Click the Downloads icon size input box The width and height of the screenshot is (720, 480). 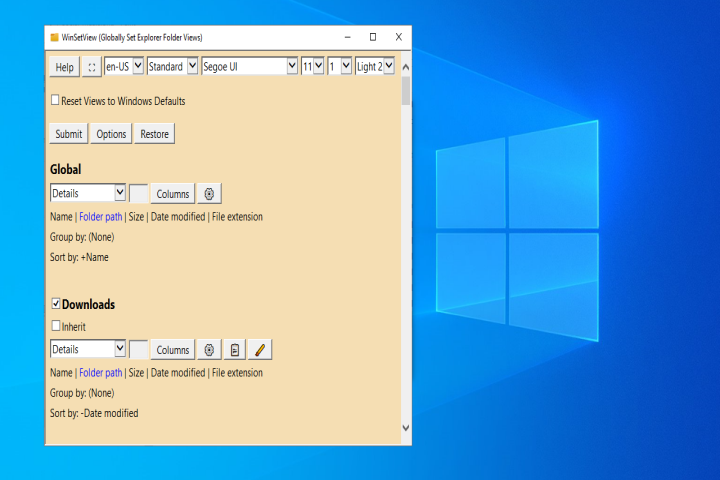pos(139,350)
